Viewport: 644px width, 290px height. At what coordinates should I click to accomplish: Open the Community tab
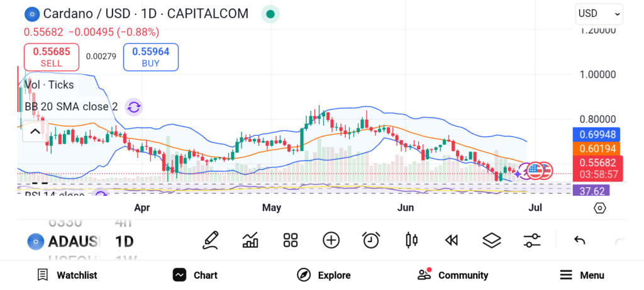pyautogui.click(x=453, y=275)
